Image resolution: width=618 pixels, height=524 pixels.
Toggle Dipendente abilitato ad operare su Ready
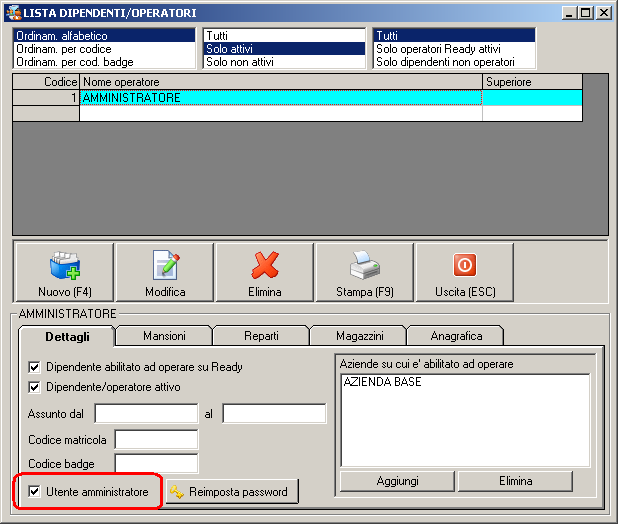tap(34, 367)
